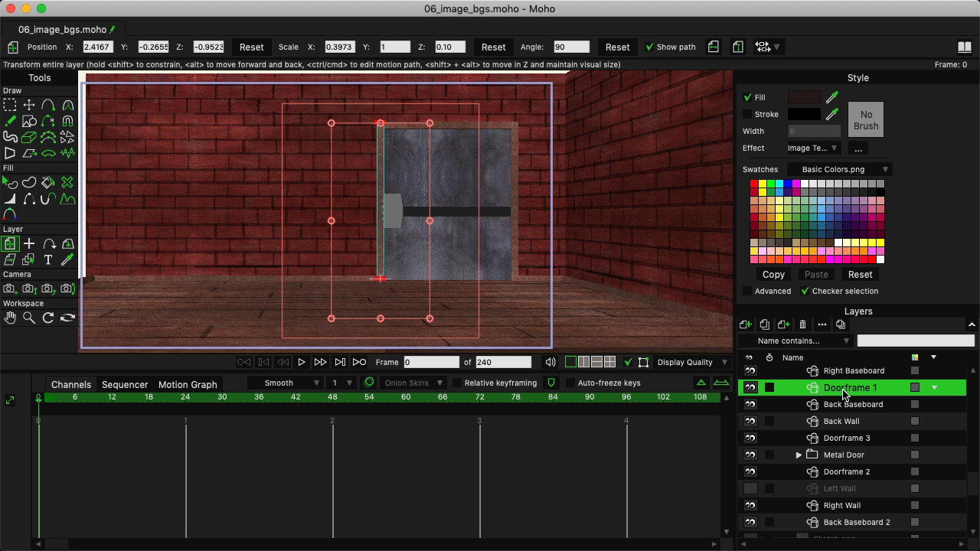Open the Basic Colors.png swatches dropdown
The width and height of the screenshot is (980, 551).
(840, 169)
